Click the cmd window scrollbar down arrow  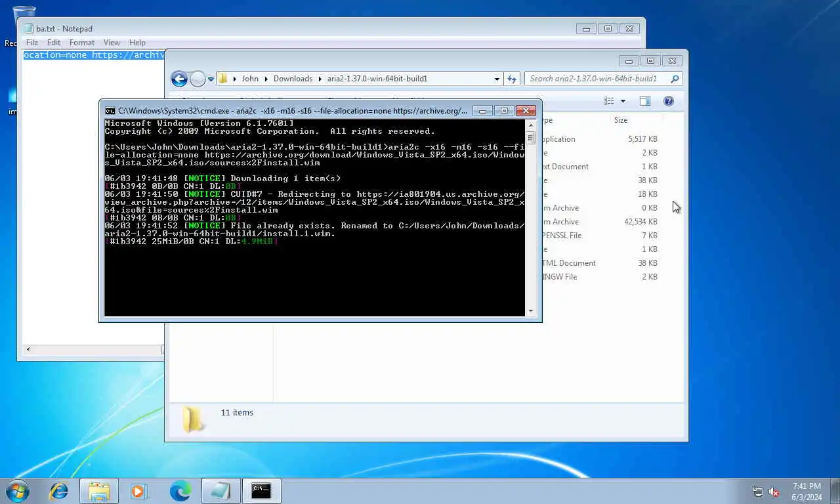531,312
